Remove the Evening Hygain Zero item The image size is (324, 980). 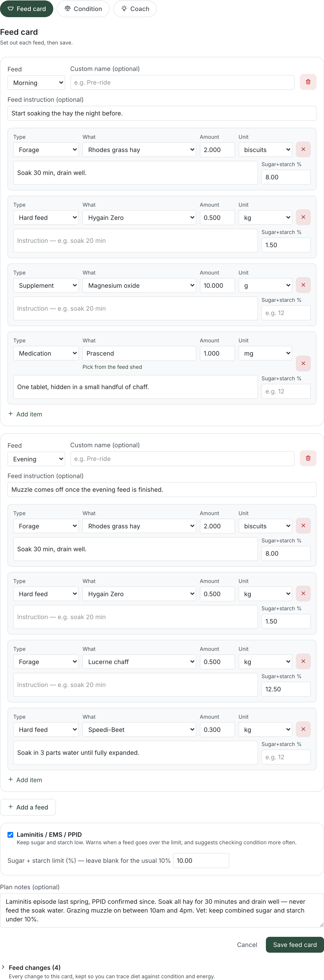coord(303,594)
